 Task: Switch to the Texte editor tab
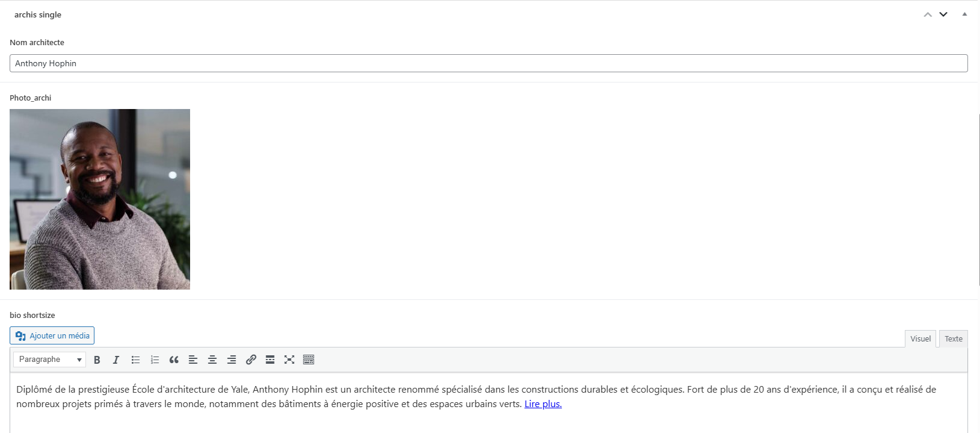[x=953, y=338]
